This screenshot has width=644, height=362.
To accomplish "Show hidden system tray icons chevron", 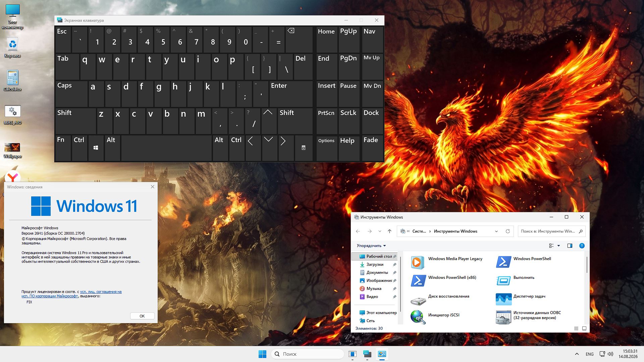I will [x=577, y=354].
